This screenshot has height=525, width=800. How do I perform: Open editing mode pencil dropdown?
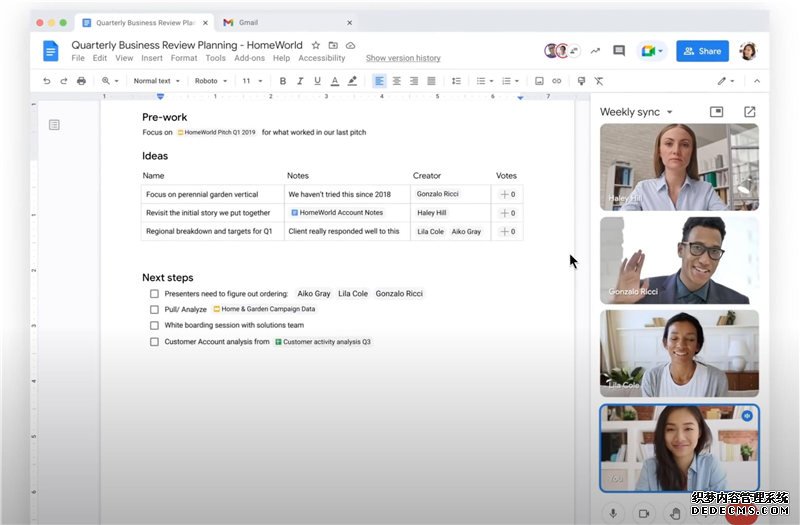coord(726,81)
